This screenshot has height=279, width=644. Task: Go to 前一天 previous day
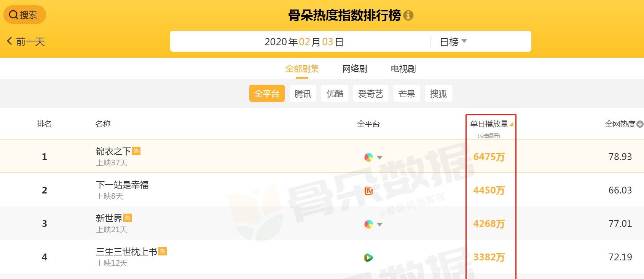tap(26, 41)
